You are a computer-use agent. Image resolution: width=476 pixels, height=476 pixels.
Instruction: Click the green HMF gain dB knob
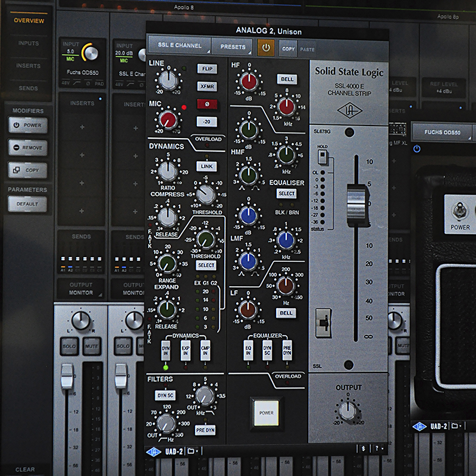[249, 129]
